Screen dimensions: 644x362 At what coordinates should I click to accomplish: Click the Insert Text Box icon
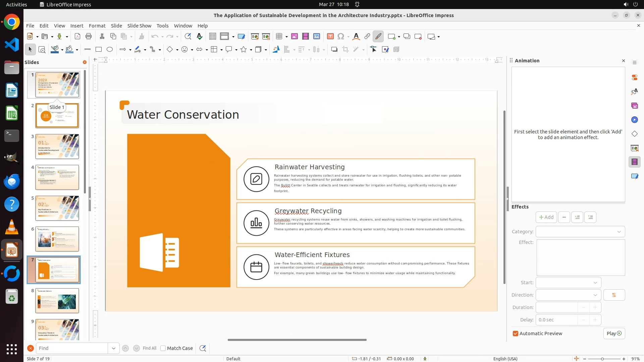(330, 37)
